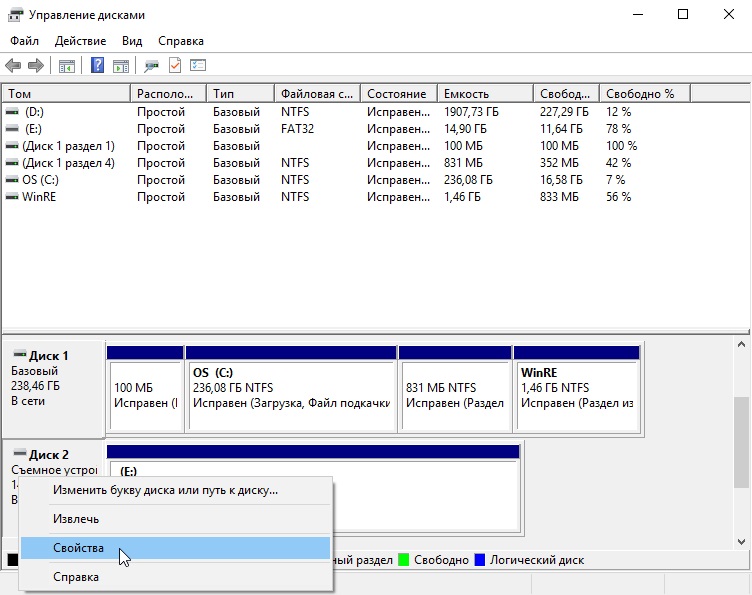Click the show/hide action pane icon
The width and height of the screenshot is (752, 595).
(120, 66)
